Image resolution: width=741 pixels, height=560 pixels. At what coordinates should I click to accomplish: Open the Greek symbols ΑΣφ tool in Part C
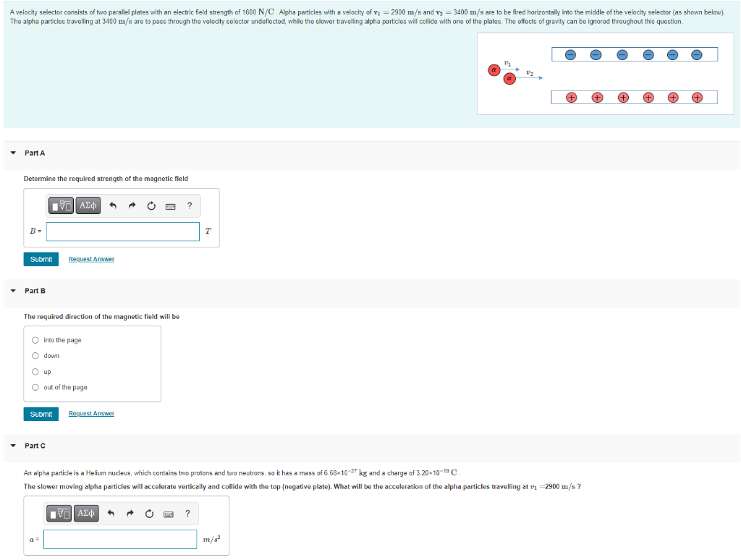(x=86, y=513)
